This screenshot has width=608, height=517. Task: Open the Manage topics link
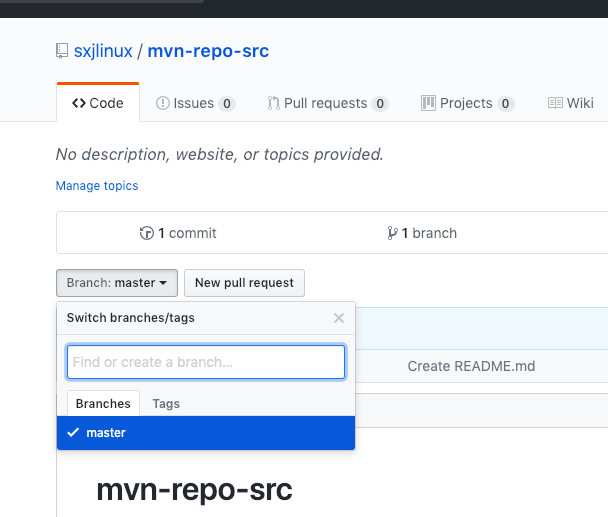(97, 186)
